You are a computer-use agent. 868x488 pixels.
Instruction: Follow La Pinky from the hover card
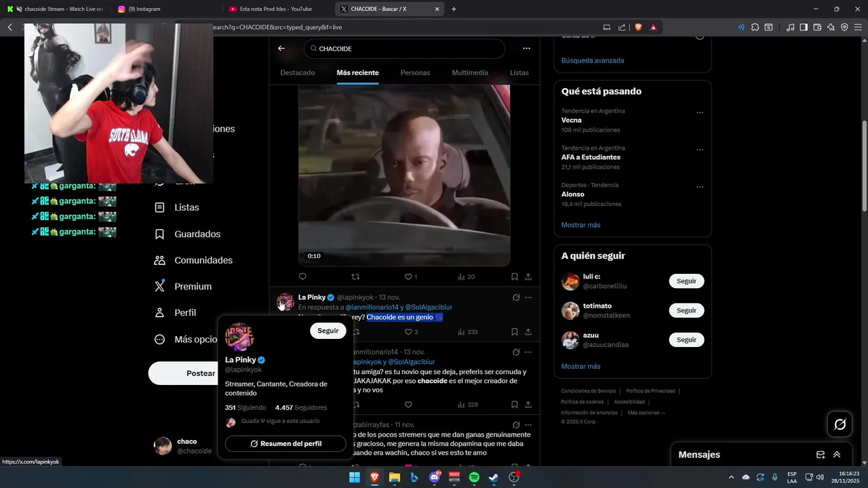328,331
